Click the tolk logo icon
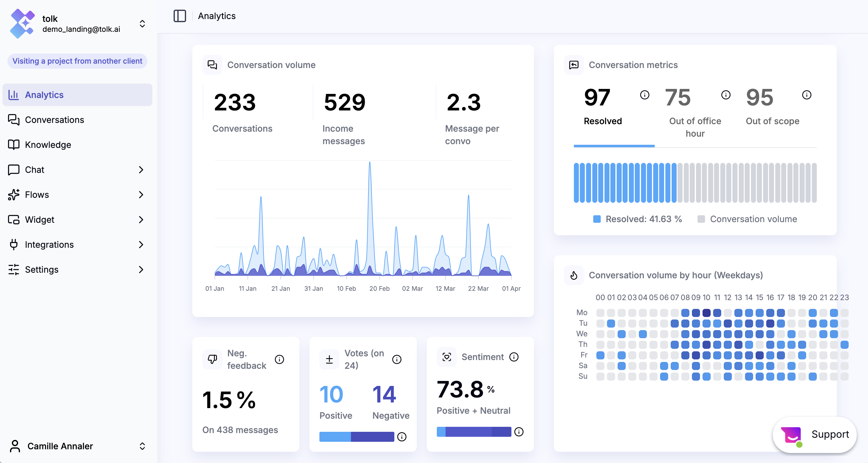This screenshot has width=868, height=463. [22, 24]
